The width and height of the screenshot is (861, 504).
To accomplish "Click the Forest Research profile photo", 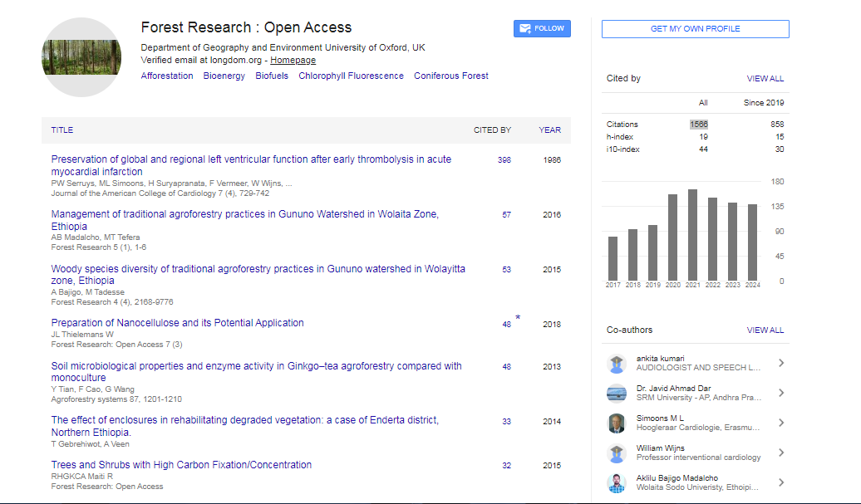I will coord(81,57).
